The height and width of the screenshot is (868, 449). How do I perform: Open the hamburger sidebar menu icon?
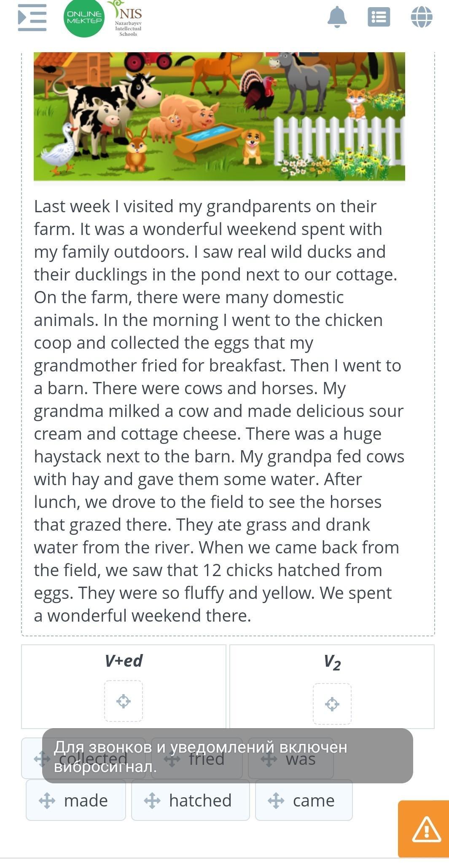[x=32, y=18]
